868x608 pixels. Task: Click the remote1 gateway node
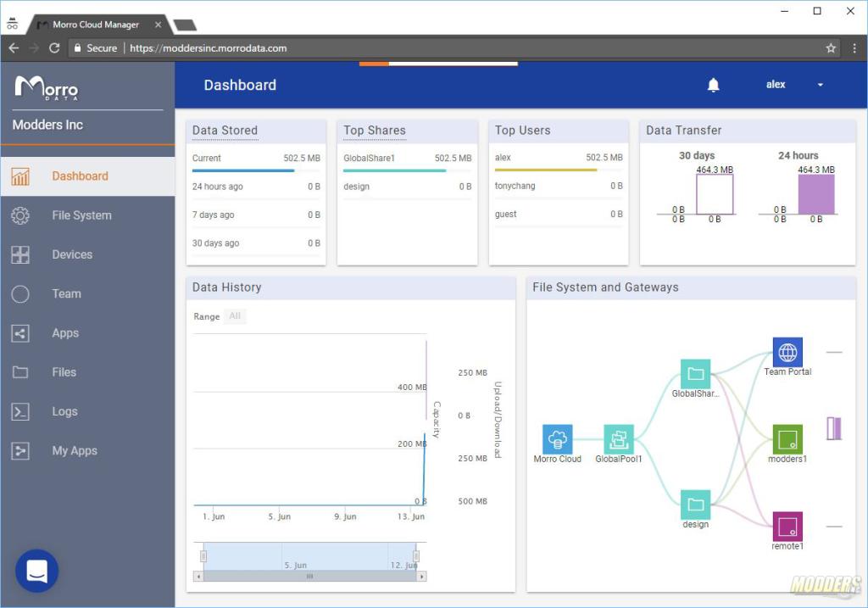click(x=787, y=527)
